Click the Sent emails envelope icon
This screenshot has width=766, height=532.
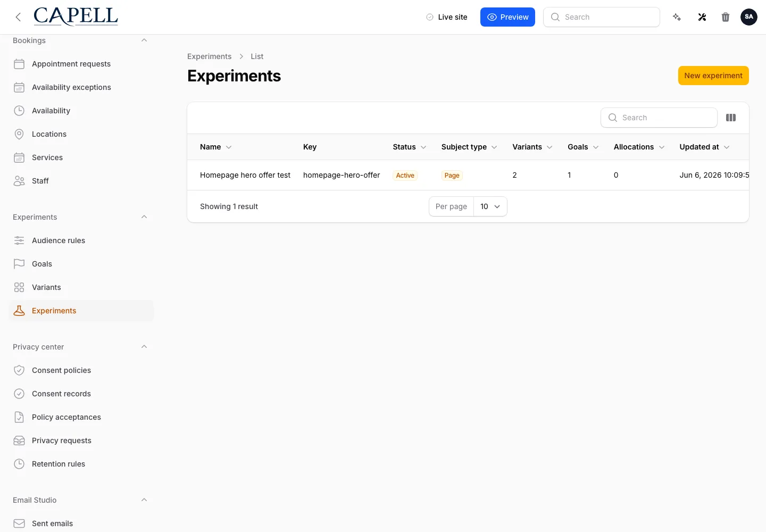19,523
